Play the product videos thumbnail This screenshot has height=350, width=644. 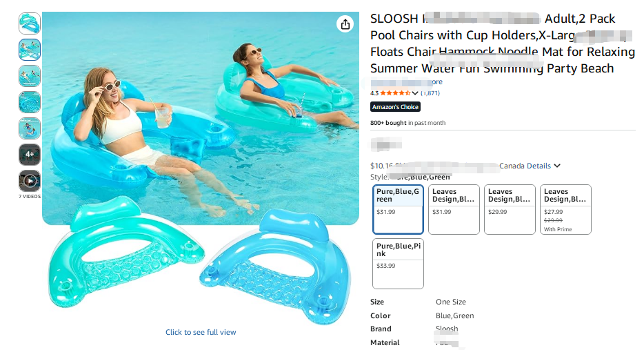pos(30,181)
